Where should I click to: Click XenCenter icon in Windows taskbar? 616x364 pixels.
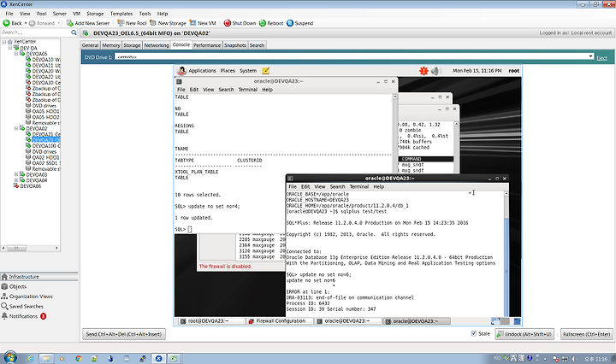pos(159,358)
